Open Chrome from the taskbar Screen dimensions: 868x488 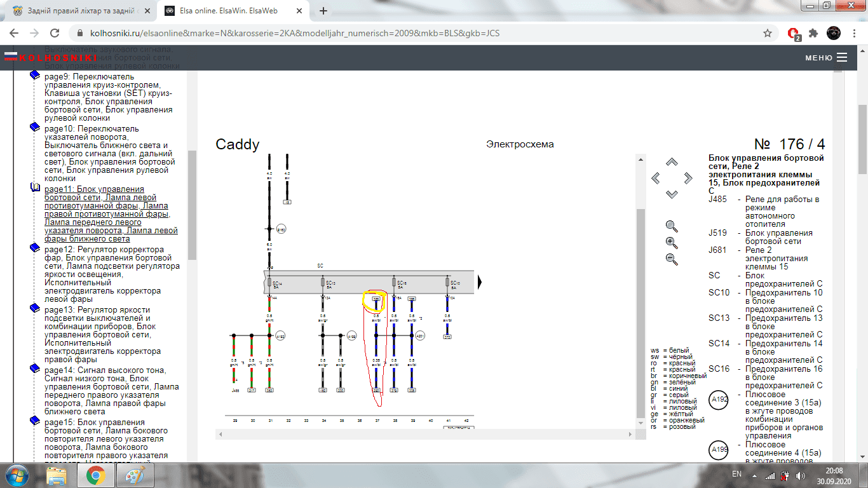[96, 475]
